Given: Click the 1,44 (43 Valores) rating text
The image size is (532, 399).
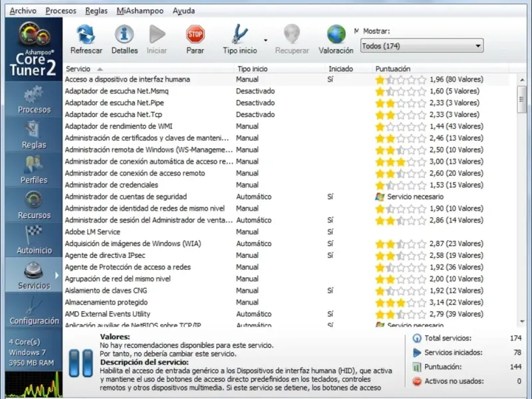Looking at the screenshot, I should pos(456,126).
